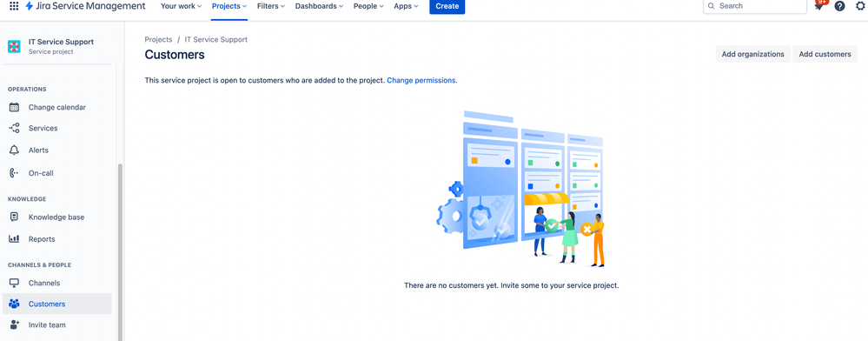Viewport: 868px width, 341px height.
Task: Click the KNOWLEDGE section header
Action: point(27,199)
